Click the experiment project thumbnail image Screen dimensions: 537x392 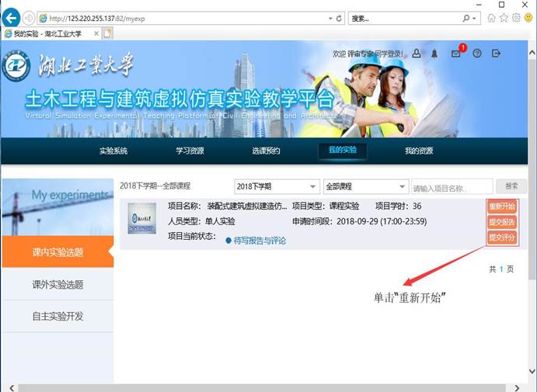[x=141, y=219]
